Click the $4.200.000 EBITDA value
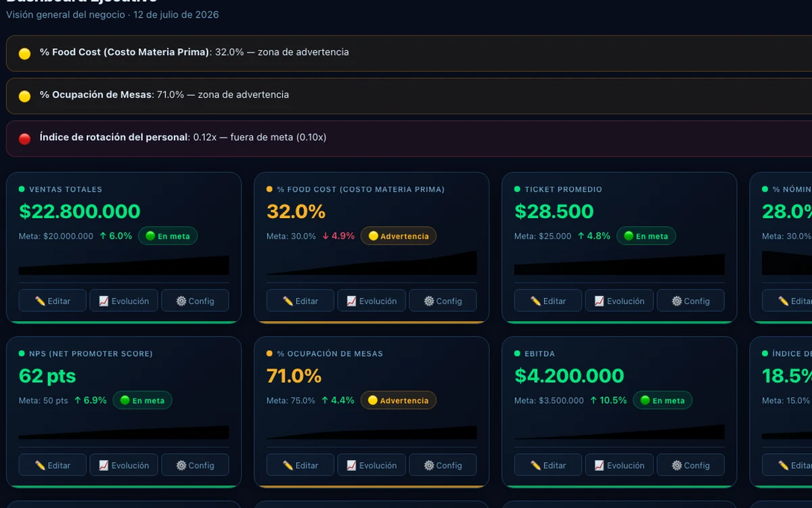Screen dimensions: 812x508 569,376
